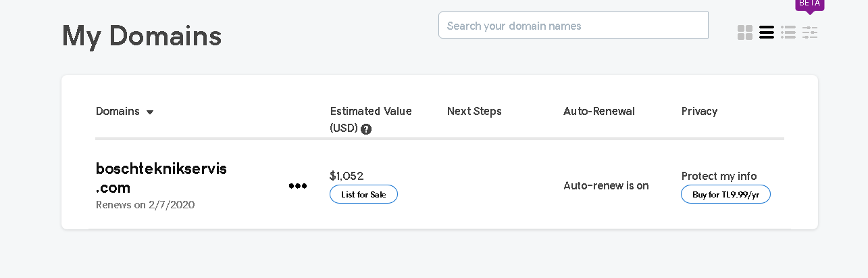868x278 pixels.
Task: Select the Next Steps column header
Action: tap(474, 112)
